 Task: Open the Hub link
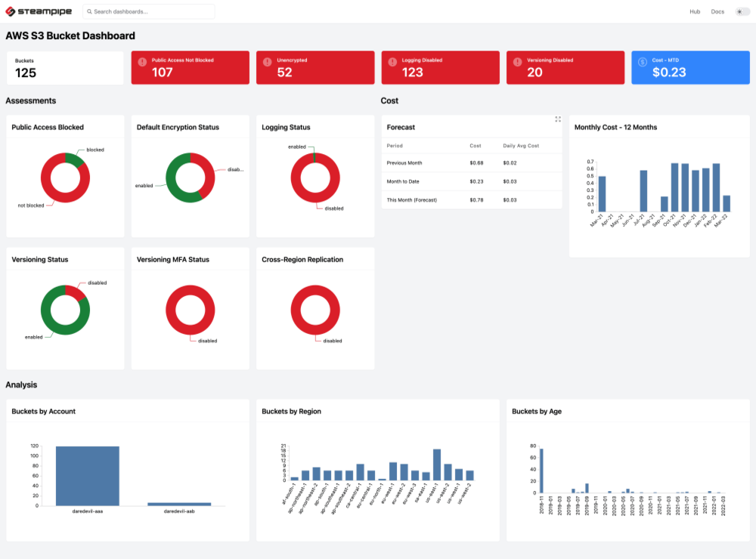(695, 11)
